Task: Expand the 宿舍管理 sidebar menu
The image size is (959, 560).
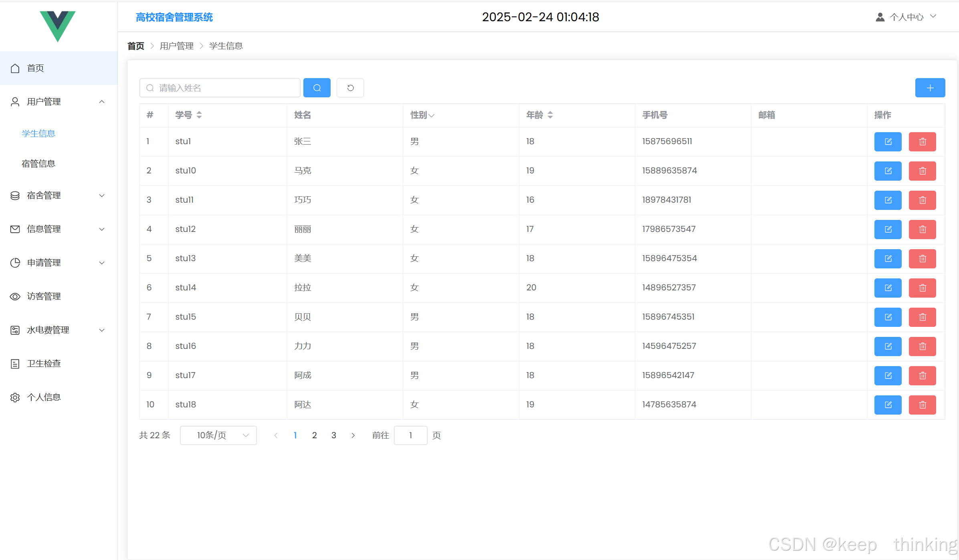Action: click(x=59, y=195)
